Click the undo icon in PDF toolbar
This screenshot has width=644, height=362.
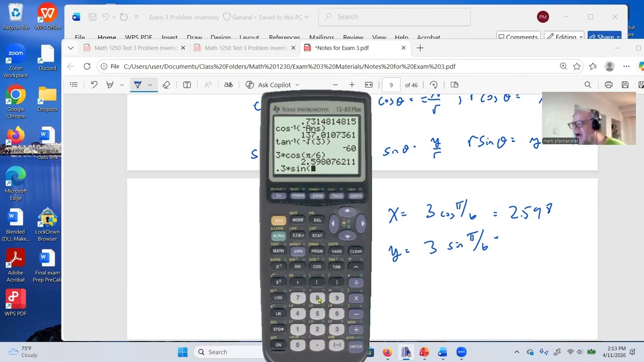click(x=94, y=85)
